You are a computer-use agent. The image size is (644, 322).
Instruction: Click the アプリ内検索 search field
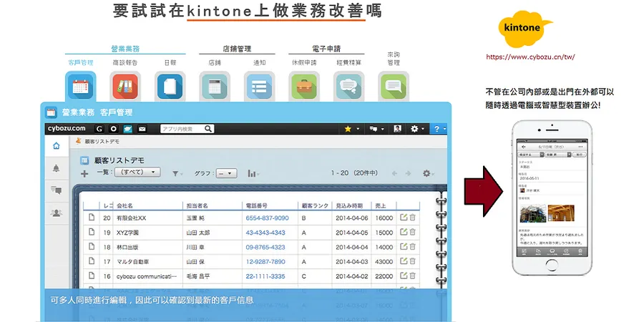(x=182, y=129)
